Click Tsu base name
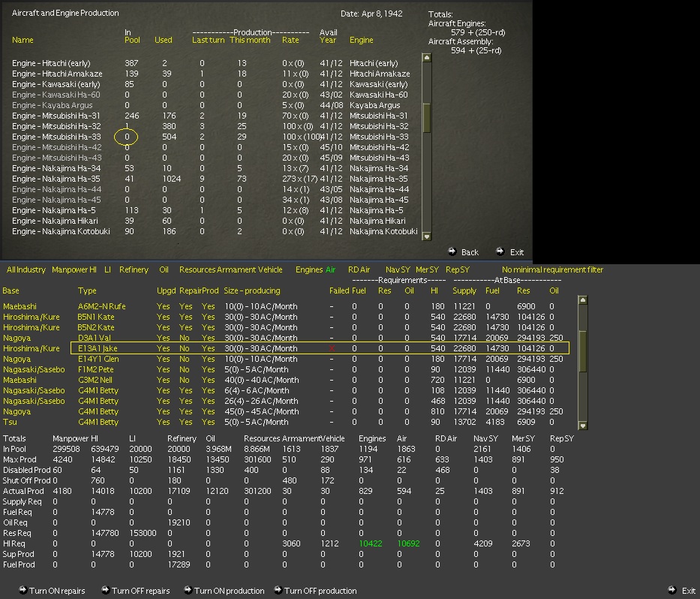This screenshot has height=599, width=700. 10,422
